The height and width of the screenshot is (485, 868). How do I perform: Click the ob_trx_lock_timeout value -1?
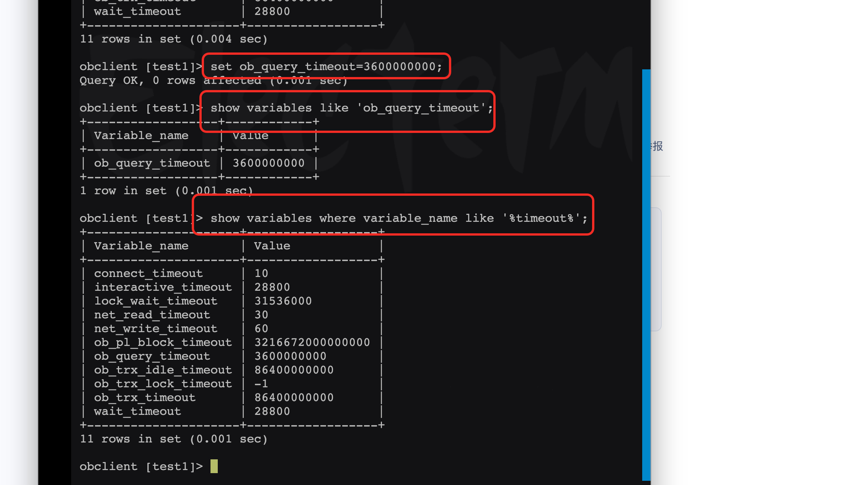pyautogui.click(x=261, y=384)
